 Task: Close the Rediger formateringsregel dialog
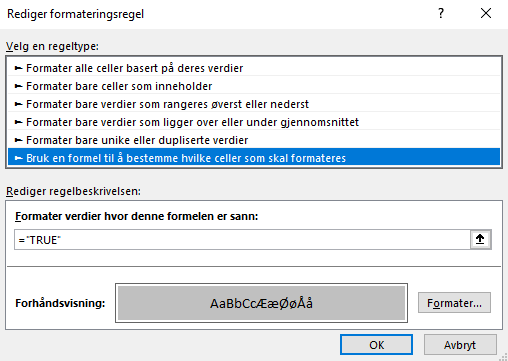coord(486,13)
